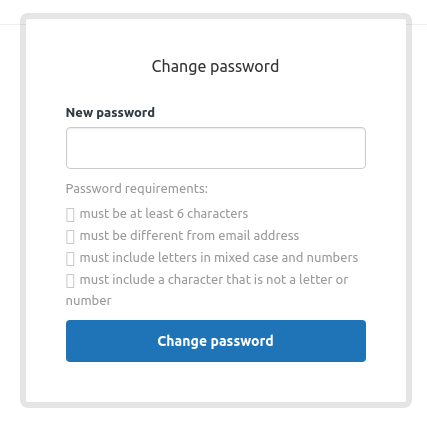Click the bold New password label
Image resolution: width=427 pixels, height=424 pixels.
pyautogui.click(x=110, y=113)
